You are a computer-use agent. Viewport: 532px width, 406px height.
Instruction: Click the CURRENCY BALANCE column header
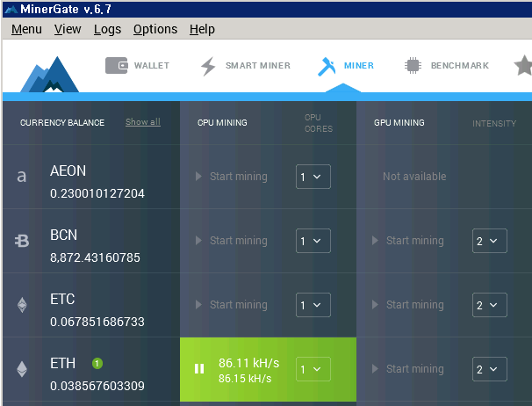tap(62, 123)
